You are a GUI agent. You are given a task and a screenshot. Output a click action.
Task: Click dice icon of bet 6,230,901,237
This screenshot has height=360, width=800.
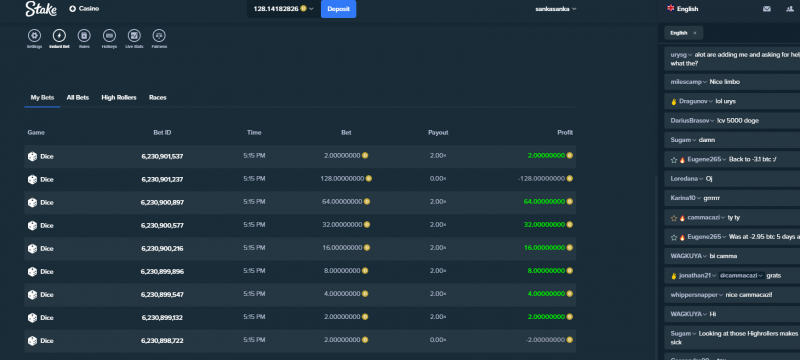click(32, 179)
